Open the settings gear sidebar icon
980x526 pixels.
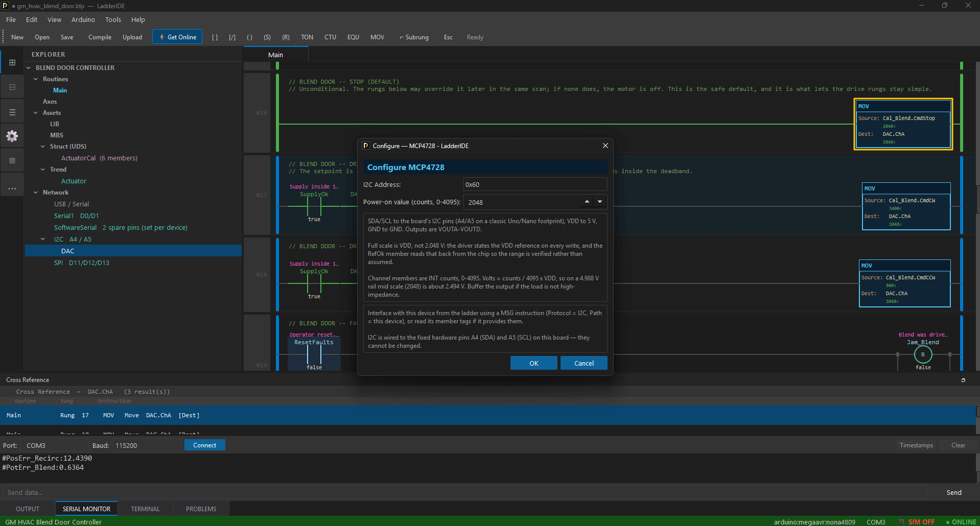pyautogui.click(x=12, y=136)
